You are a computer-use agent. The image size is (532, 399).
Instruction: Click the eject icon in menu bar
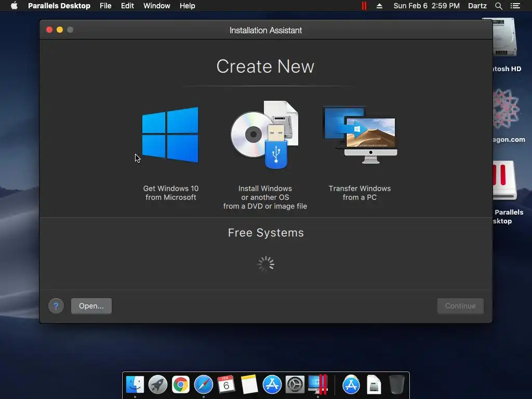(x=379, y=6)
